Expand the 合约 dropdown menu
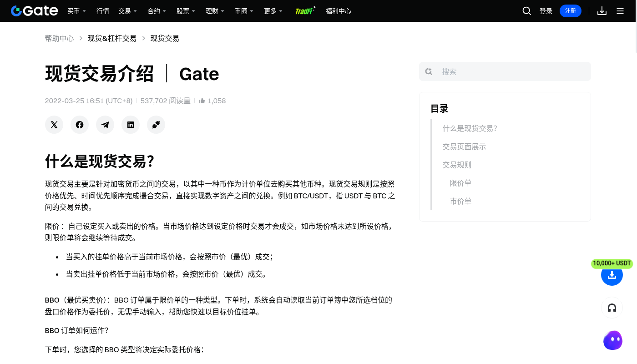 coord(157,11)
